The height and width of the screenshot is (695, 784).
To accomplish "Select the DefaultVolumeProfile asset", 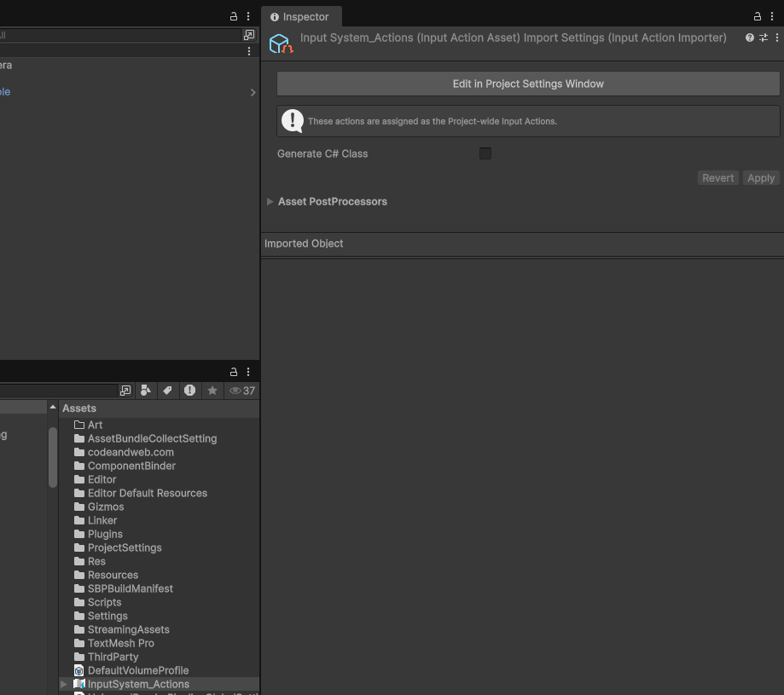I will pyautogui.click(x=159, y=670).
